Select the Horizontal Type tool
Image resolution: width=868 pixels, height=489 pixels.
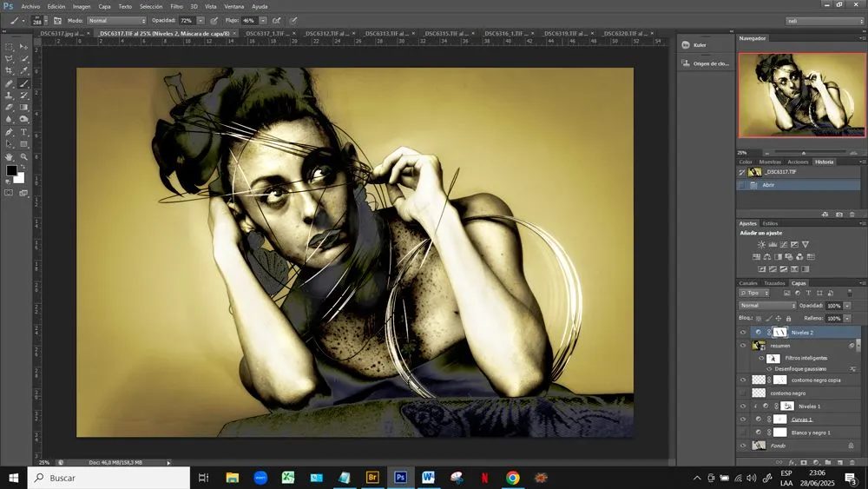click(23, 132)
